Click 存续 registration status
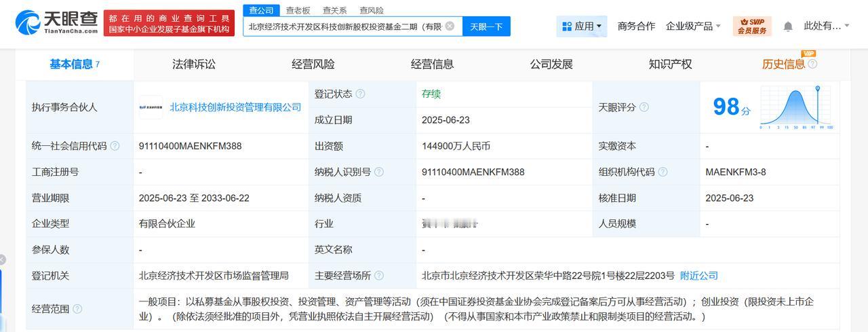 (x=431, y=94)
